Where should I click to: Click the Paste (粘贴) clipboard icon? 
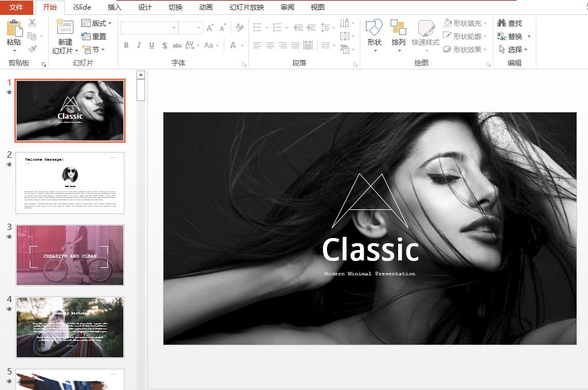14,29
